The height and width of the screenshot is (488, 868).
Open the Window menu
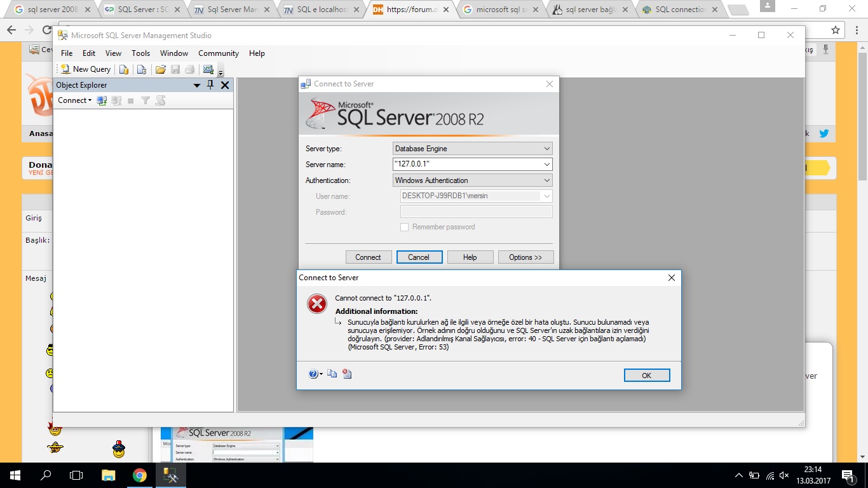point(174,53)
